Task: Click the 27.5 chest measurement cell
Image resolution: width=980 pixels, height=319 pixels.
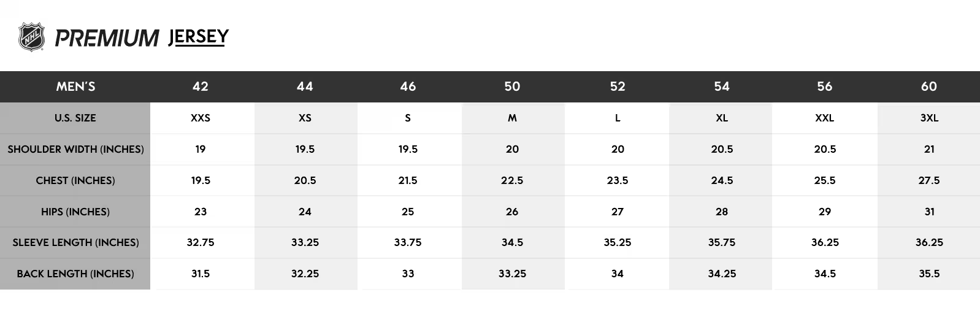Action: click(929, 180)
